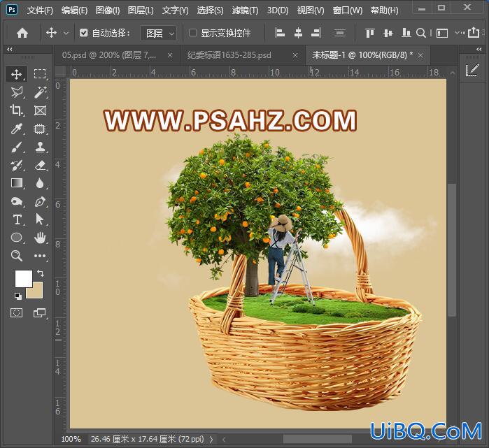This screenshot has height=448, width=489.
Task: Open the 图层(L) menu
Action: (141, 10)
